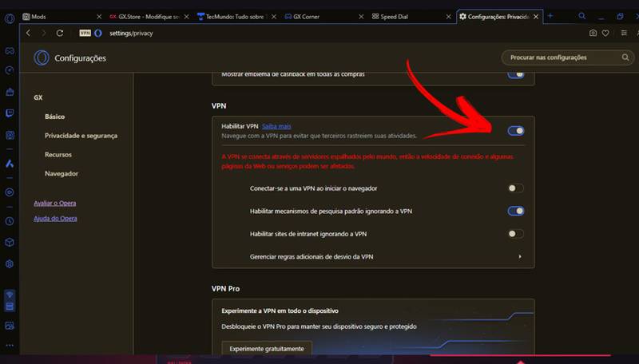Open Básico settings section

tap(54, 117)
